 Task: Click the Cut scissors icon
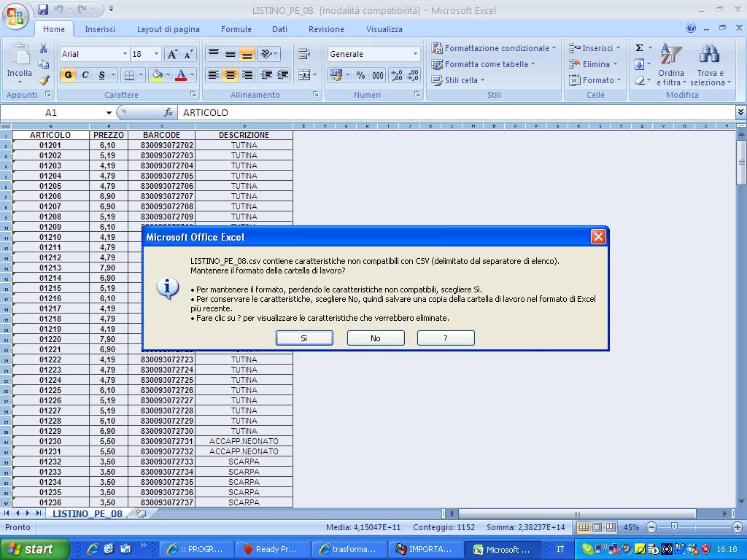pyautogui.click(x=43, y=49)
